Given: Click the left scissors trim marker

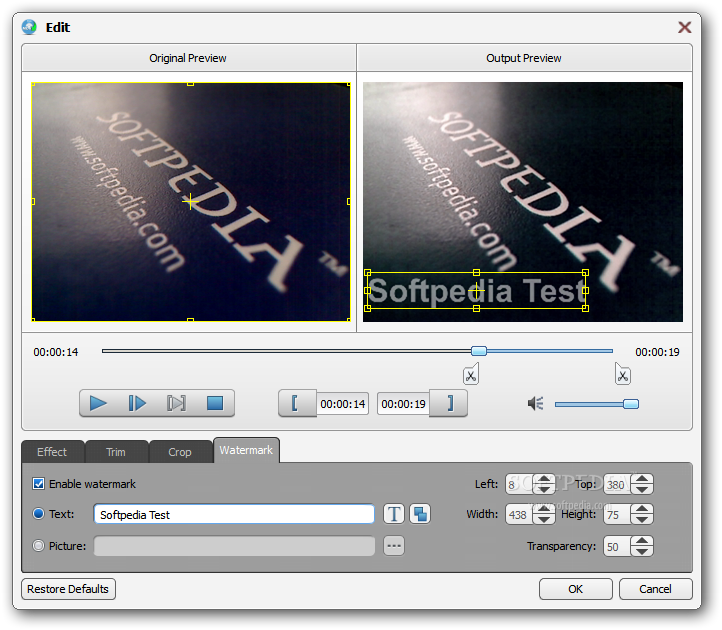Looking at the screenshot, I should coord(471,375).
